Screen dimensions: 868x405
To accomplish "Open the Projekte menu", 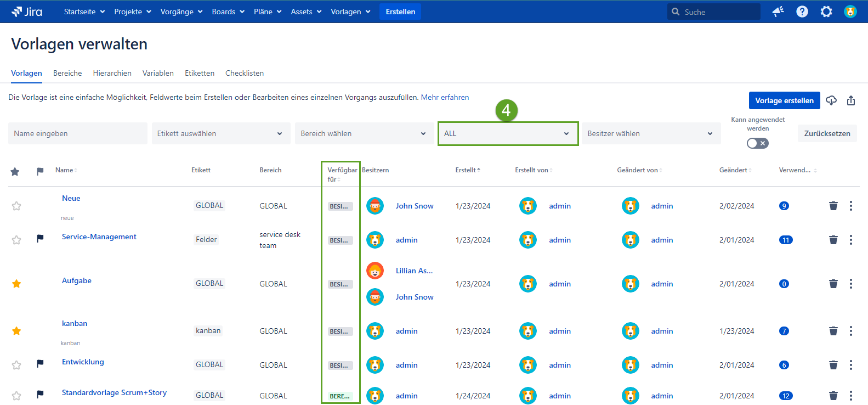I will pyautogui.click(x=132, y=12).
